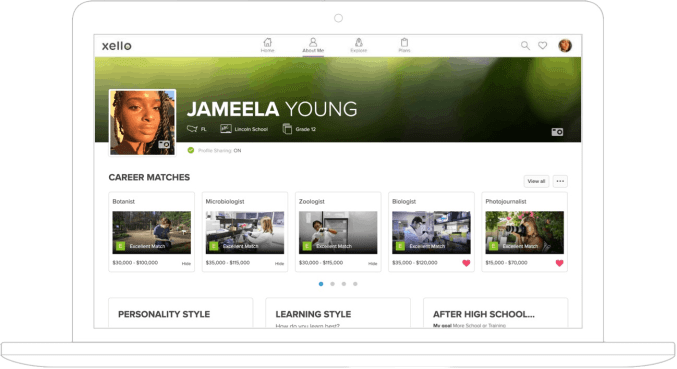Unfavorite the Biologist career heart
Viewport: 677px width, 369px height.
coord(466,263)
